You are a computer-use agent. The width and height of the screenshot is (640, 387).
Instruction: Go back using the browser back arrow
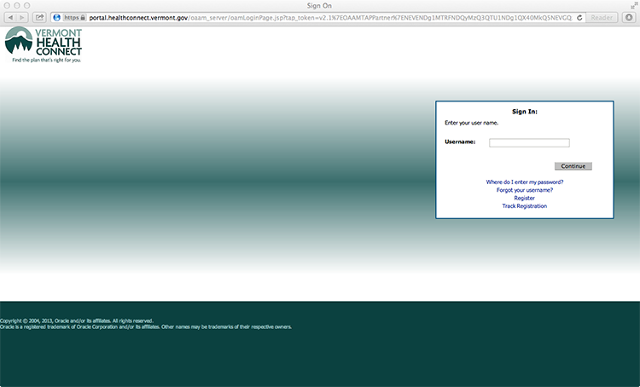11,18
